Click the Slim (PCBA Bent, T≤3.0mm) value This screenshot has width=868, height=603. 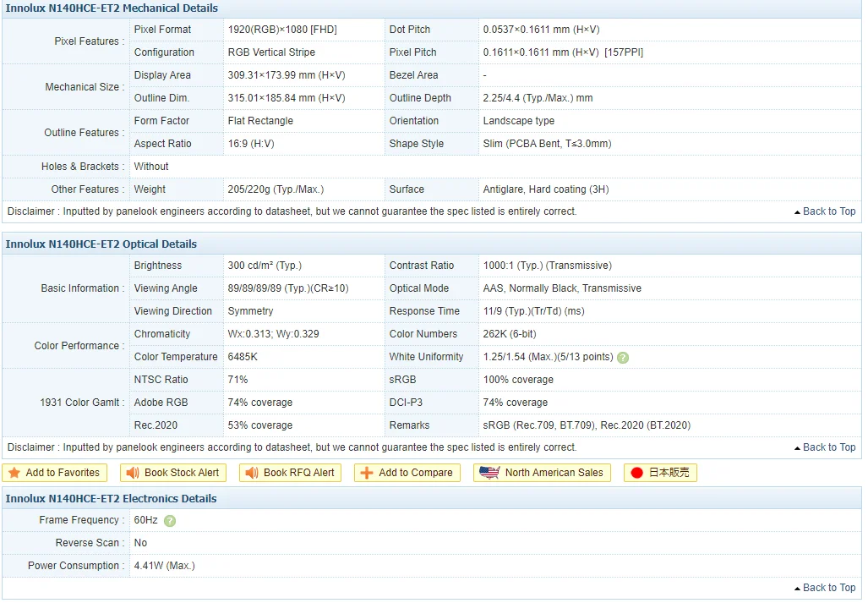[x=547, y=144]
